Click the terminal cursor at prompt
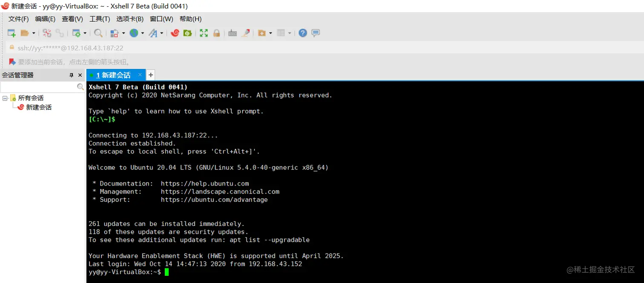 click(x=167, y=272)
